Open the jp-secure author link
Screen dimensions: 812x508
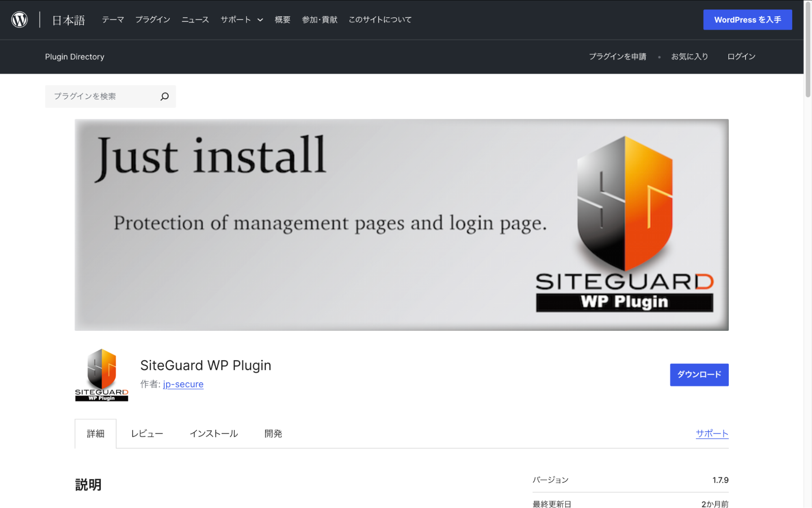click(183, 384)
